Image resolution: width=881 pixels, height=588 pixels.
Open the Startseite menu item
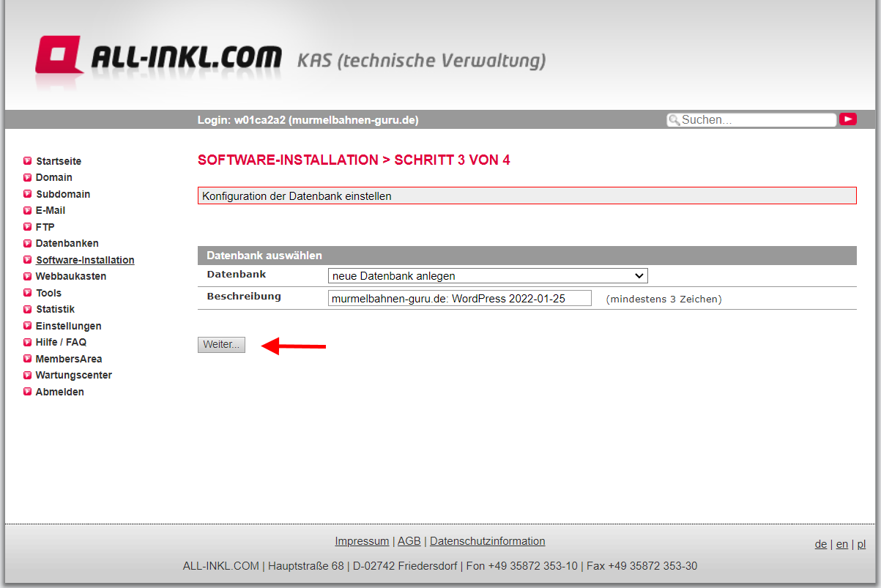click(x=59, y=161)
